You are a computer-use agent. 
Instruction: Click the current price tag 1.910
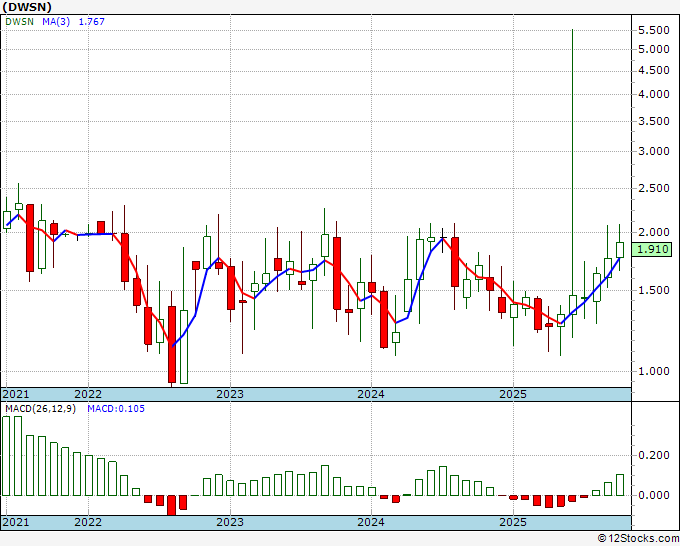pyautogui.click(x=652, y=249)
